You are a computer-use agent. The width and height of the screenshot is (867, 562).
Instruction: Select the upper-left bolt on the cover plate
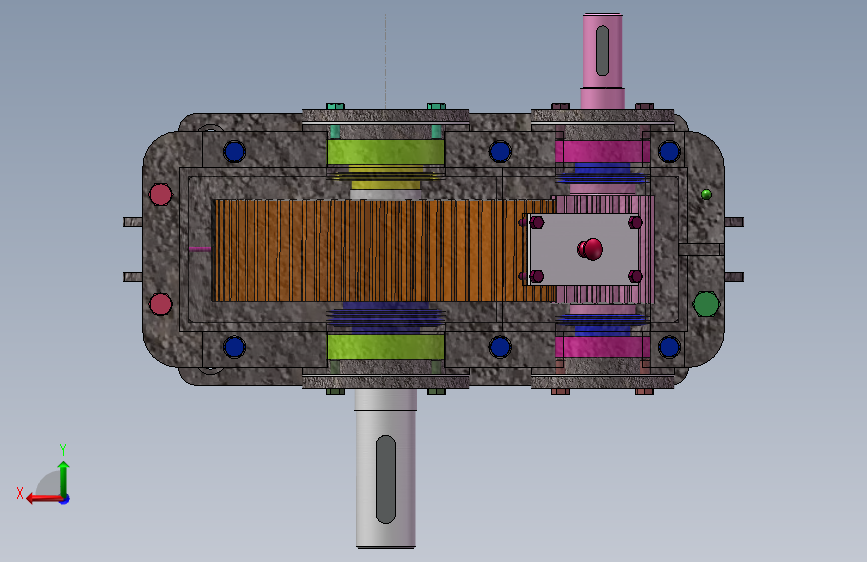[536, 222]
